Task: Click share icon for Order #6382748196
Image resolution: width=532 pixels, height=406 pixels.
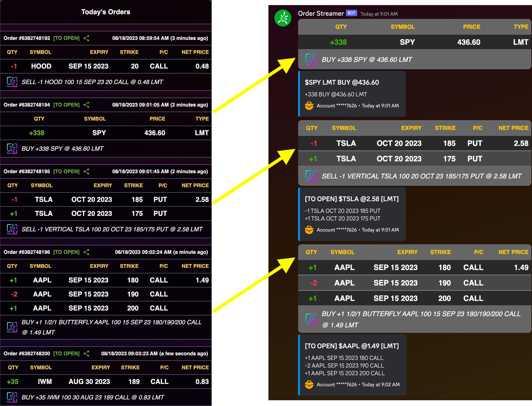Action: click(87, 252)
